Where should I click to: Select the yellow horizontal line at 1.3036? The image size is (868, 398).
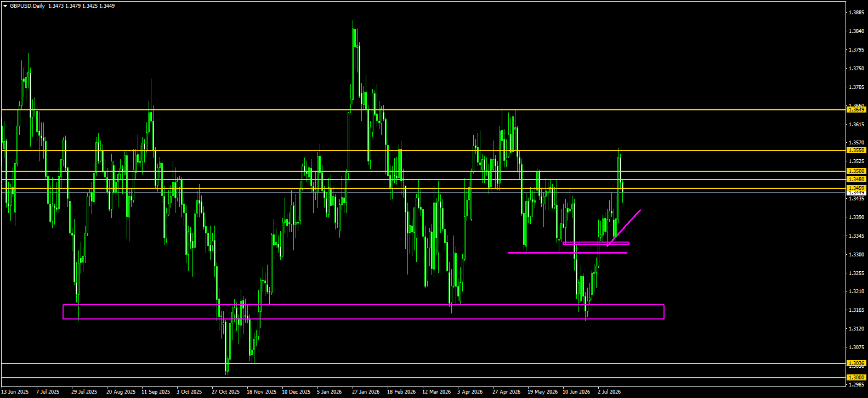(423, 363)
